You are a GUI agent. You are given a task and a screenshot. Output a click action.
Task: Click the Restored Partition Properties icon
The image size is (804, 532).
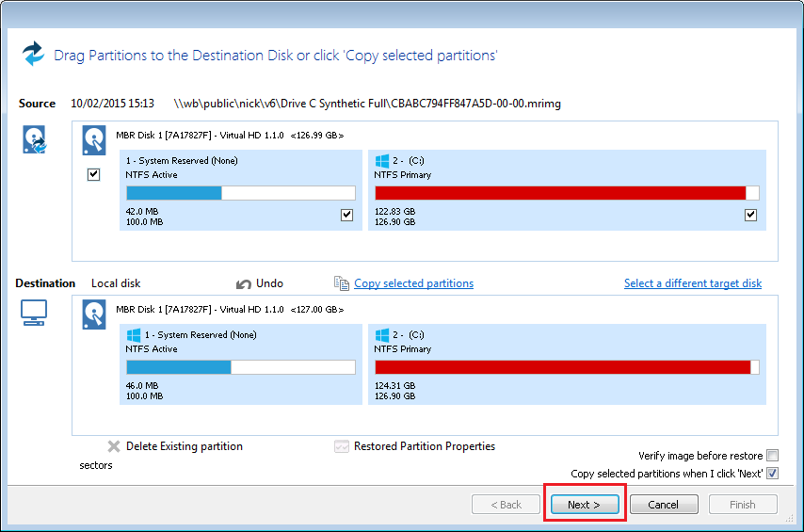(342, 446)
